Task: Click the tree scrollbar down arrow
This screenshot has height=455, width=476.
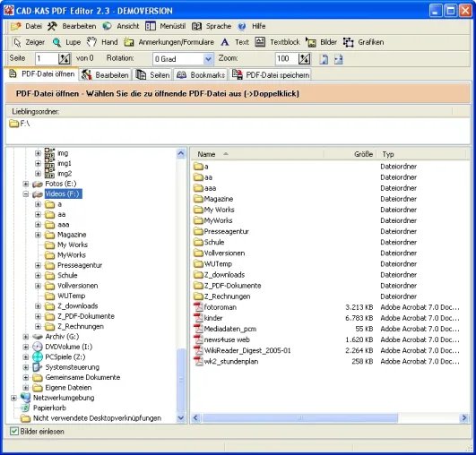Action: tap(181, 418)
